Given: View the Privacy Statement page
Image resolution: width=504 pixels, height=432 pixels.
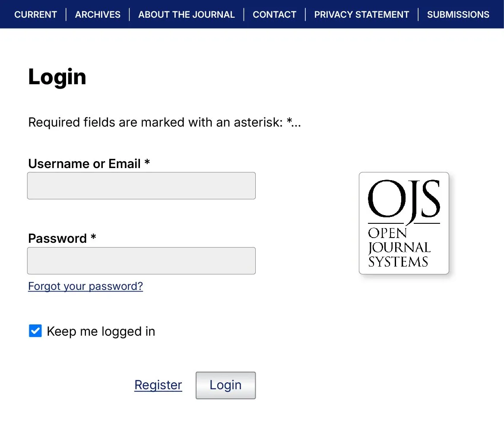Looking at the screenshot, I should [361, 15].
